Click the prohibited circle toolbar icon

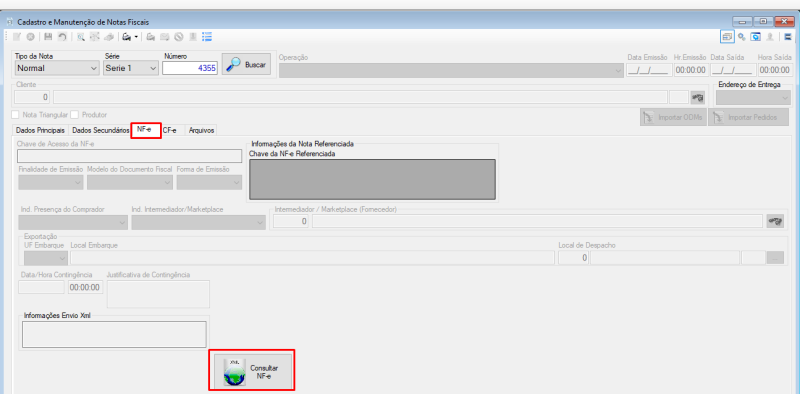(179, 37)
